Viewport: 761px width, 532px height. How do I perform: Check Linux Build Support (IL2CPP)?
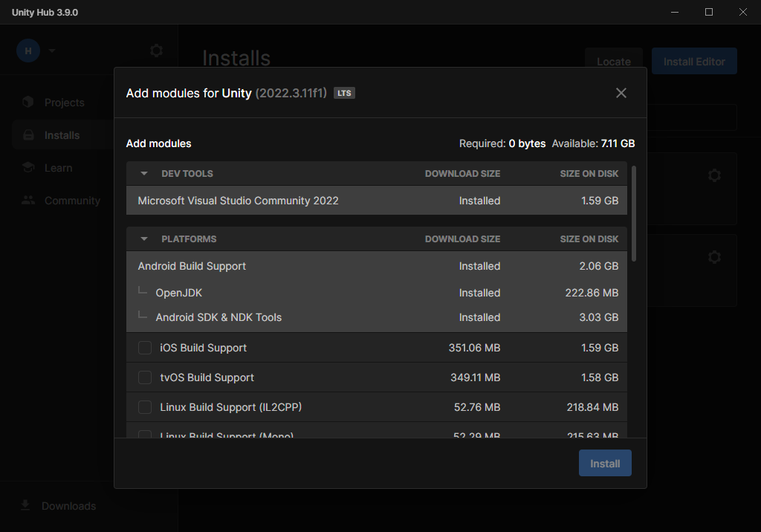[x=145, y=406]
